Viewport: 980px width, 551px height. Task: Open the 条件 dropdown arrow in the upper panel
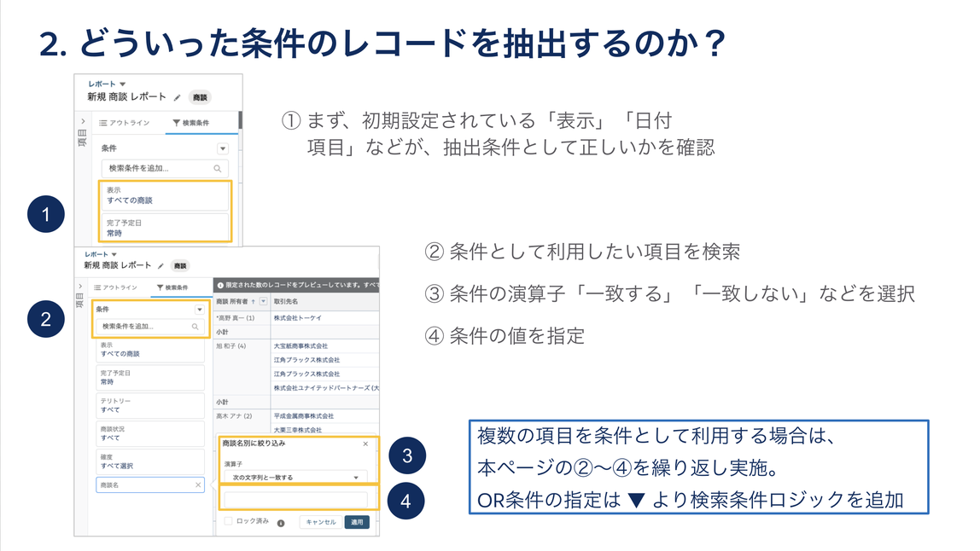(223, 148)
